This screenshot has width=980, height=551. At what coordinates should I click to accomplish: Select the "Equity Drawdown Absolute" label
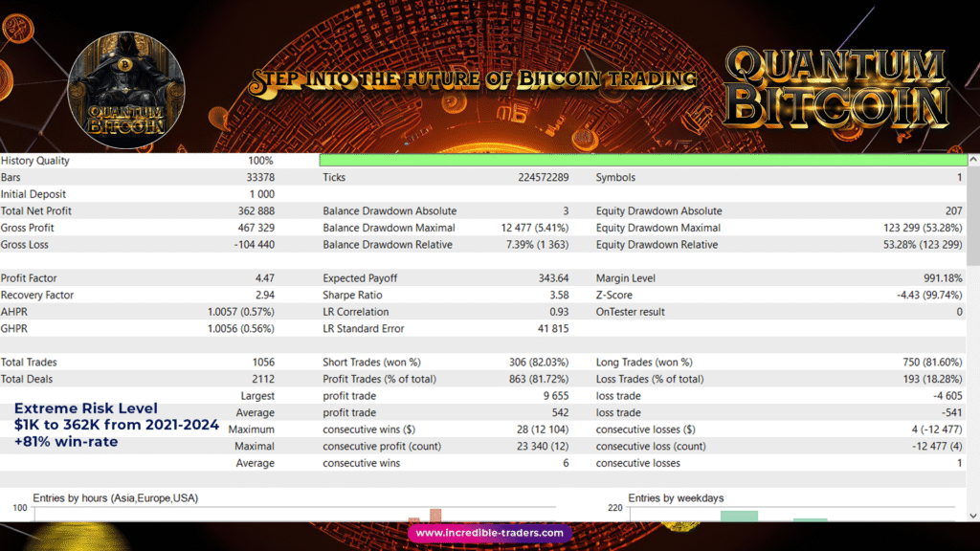[x=658, y=211]
